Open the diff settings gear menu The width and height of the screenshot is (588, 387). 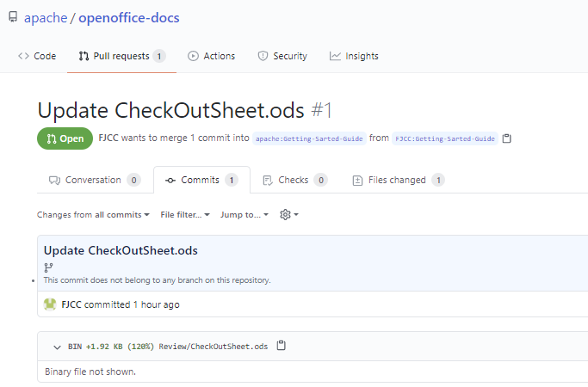tap(288, 215)
